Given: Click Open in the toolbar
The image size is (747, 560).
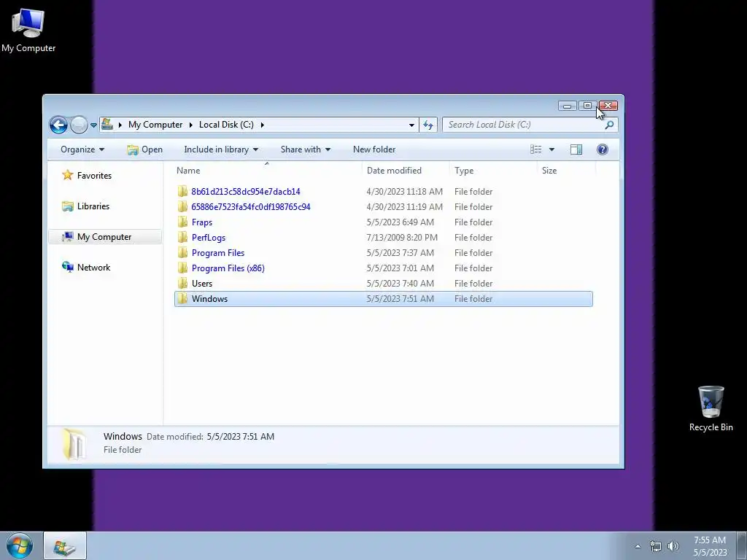Looking at the screenshot, I should [145, 149].
